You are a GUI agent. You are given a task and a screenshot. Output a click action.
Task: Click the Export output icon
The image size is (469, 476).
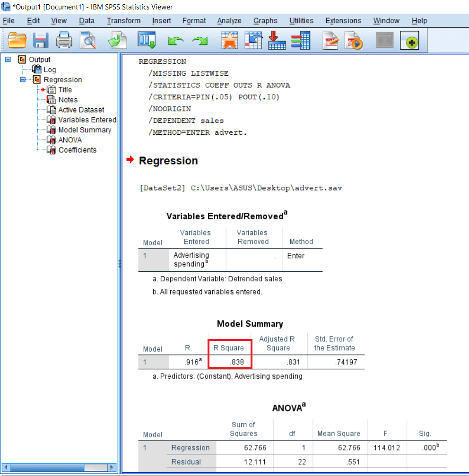tap(117, 40)
